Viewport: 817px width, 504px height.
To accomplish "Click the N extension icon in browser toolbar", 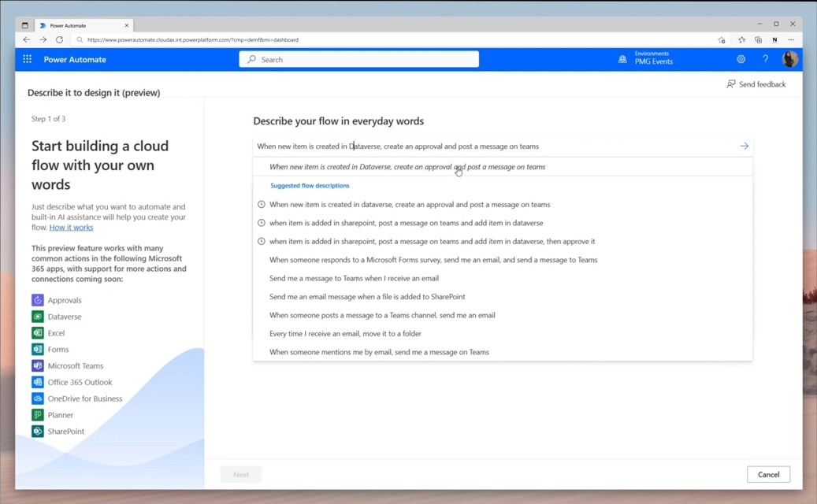I will coord(774,39).
